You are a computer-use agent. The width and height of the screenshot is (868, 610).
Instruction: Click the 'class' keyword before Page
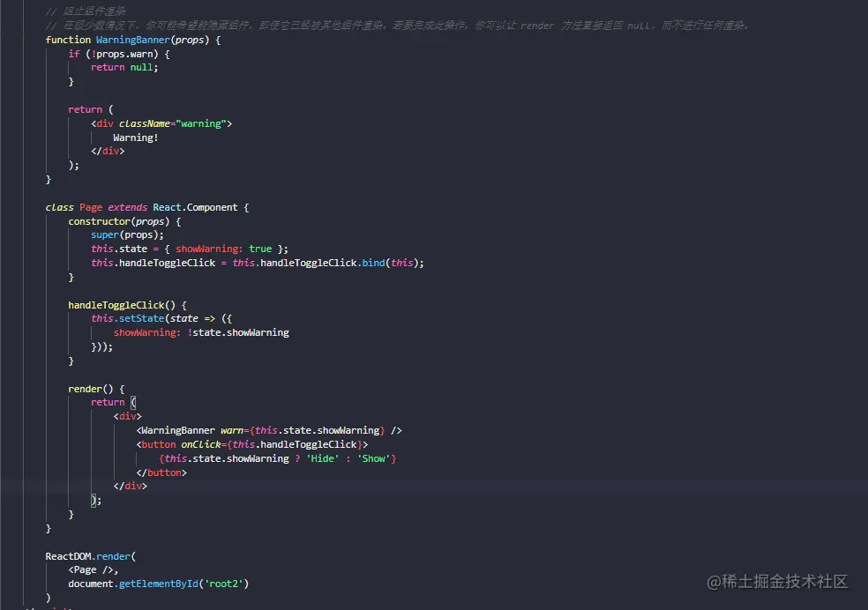59,207
